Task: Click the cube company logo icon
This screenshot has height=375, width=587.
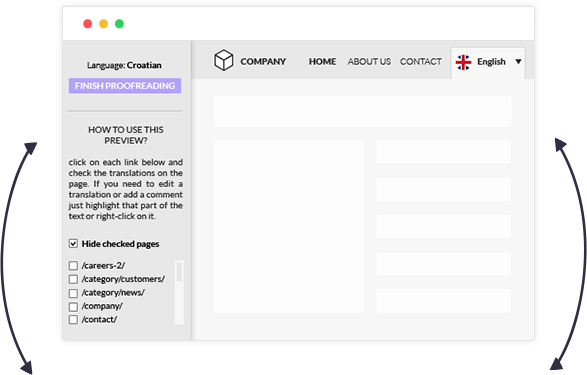Action: [223, 60]
